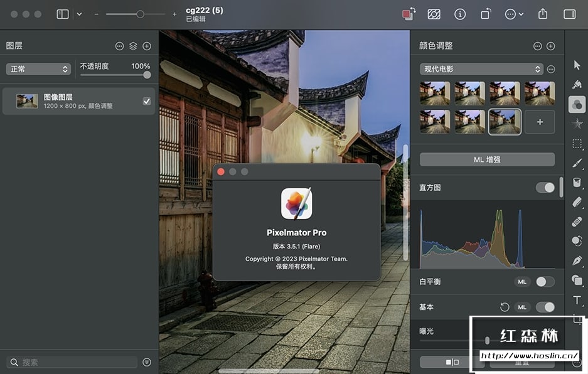Open the 颜色调整 panel more options menu
The width and height of the screenshot is (588, 374).
[537, 46]
